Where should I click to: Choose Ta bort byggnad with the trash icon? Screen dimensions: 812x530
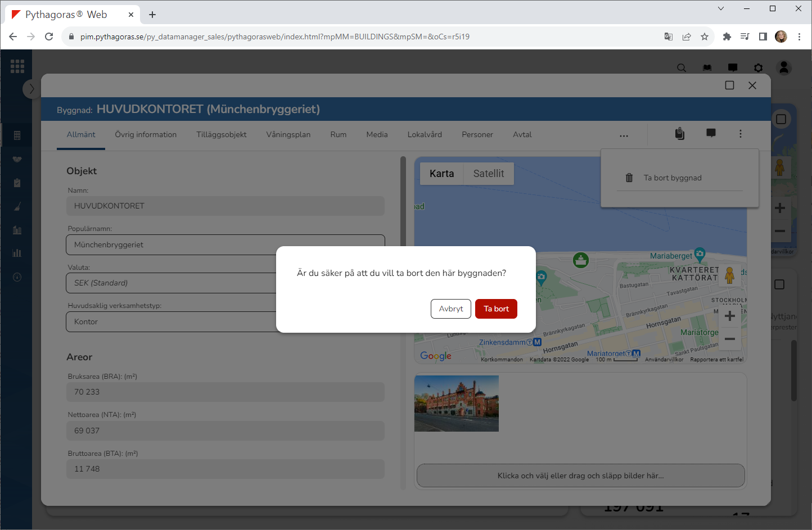[672, 178]
